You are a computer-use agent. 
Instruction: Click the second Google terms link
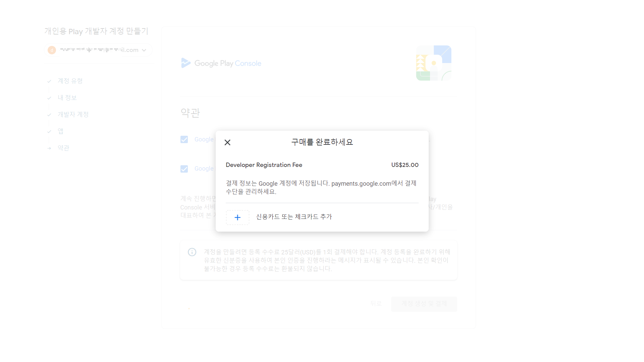(x=204, y=169)
